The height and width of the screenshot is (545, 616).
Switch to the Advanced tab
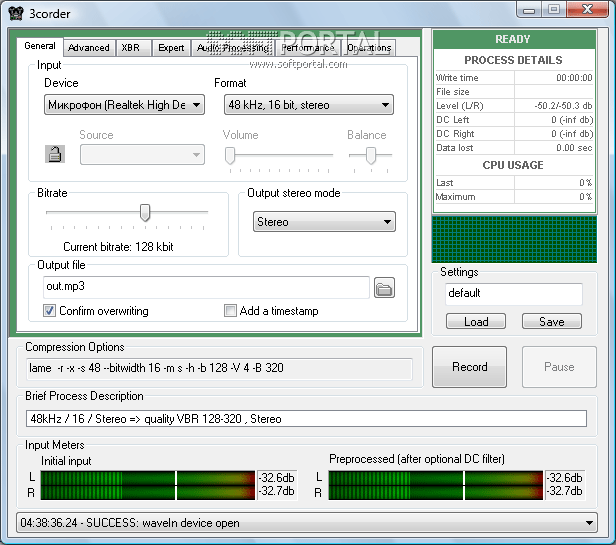tap(89, 48)
